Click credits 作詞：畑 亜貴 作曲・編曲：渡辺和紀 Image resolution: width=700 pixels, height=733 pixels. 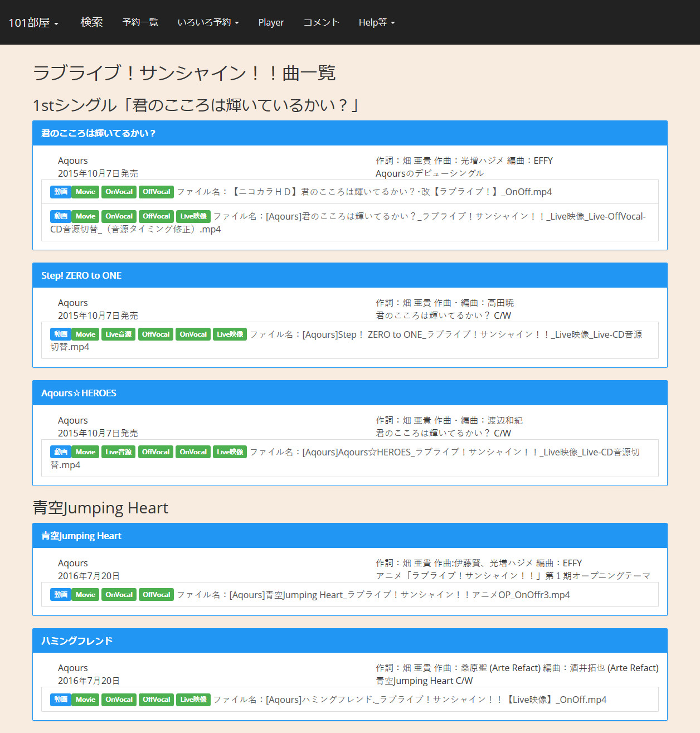449,420
